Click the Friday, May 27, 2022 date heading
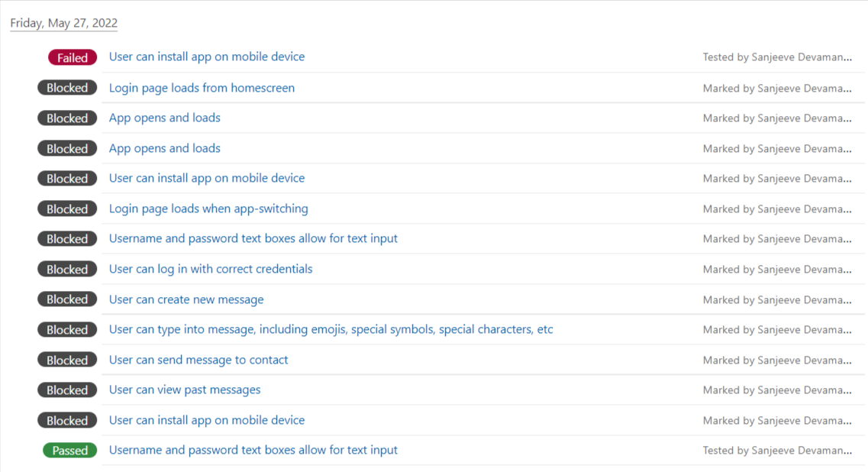This screenshot has width=868, height=472. [x=63, y=23]
